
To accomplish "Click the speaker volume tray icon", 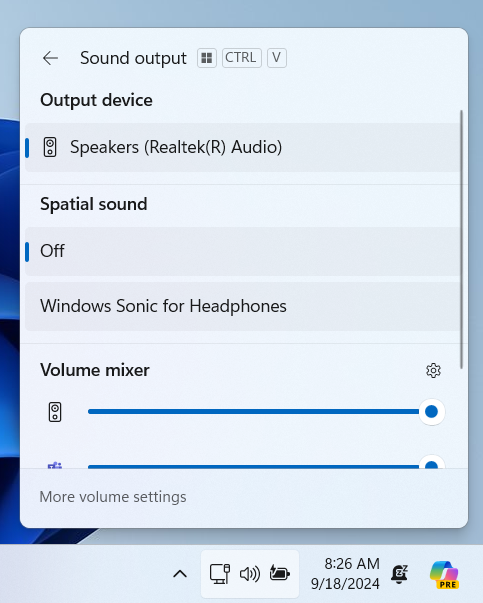I will (x=250, y=574).
